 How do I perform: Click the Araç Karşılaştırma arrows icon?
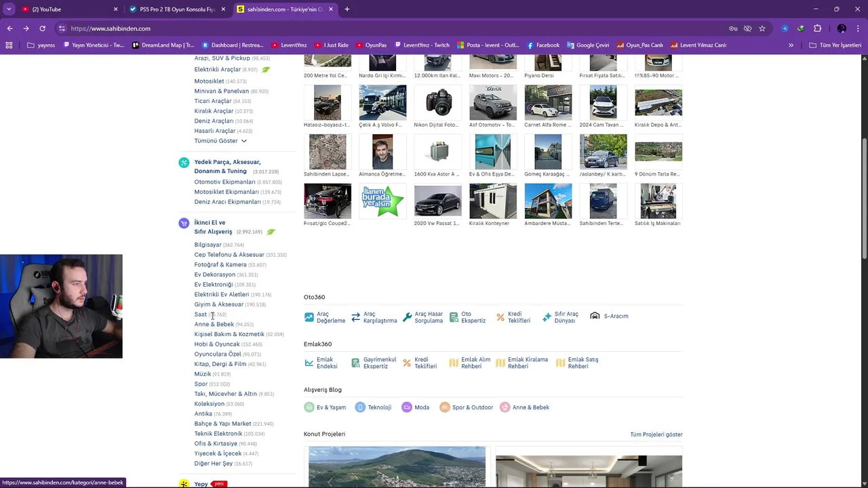[x=355, y=317]
